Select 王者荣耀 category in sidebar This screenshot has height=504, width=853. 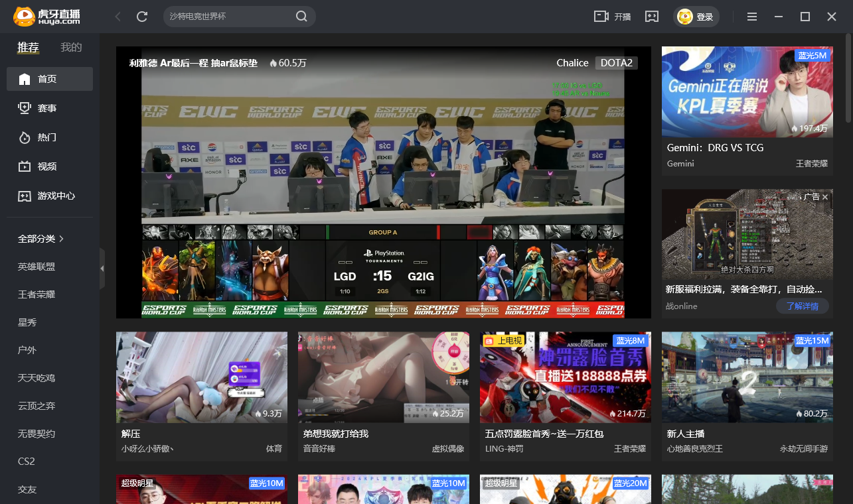click(x=37, y=294)
